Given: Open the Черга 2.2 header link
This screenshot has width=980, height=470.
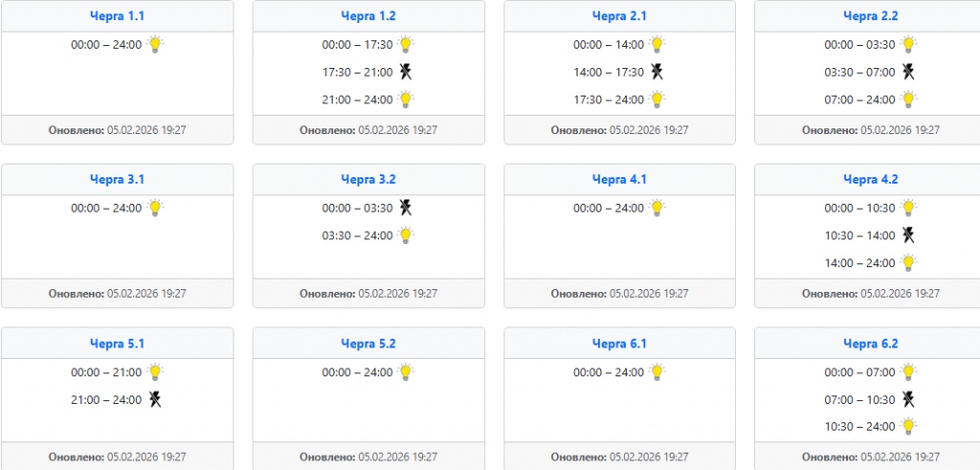Looking at the screenshot, I should (870, 16).
